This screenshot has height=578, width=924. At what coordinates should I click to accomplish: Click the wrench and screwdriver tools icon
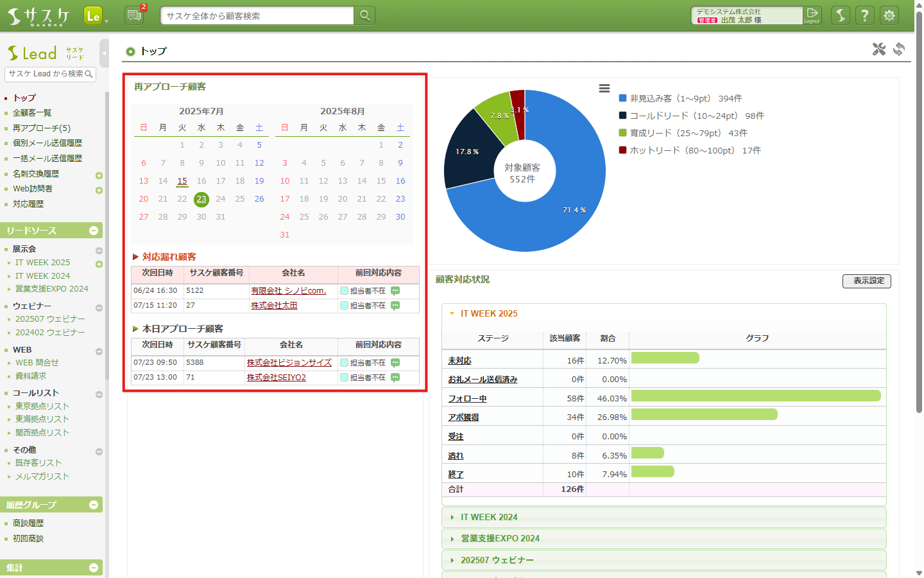click(x=878, y=49)
